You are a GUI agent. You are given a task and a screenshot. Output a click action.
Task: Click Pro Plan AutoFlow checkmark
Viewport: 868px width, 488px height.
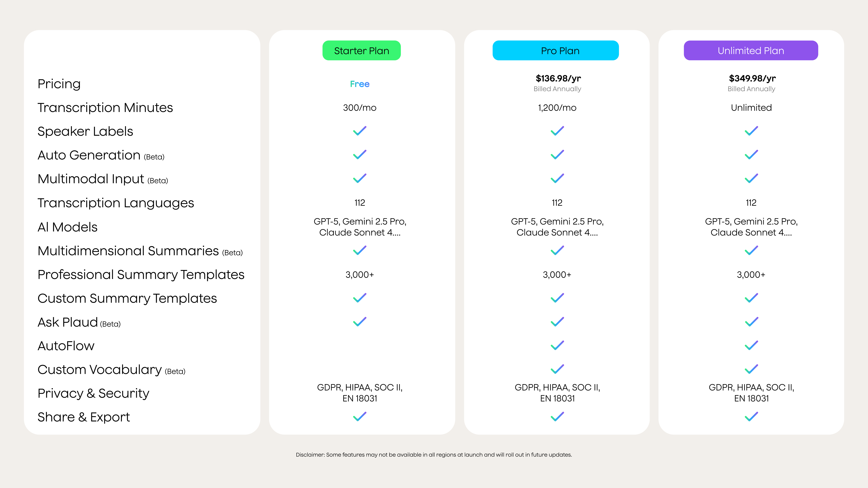tap(557, 346)
